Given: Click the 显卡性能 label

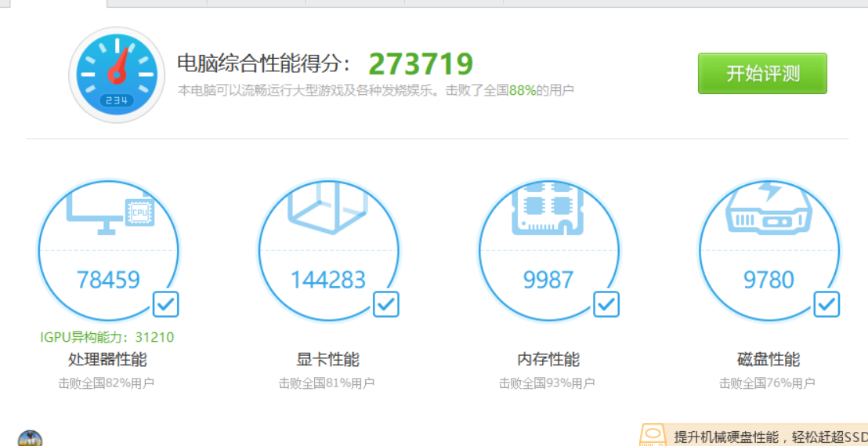Looking at the screenshot, I should coord(327,360).
